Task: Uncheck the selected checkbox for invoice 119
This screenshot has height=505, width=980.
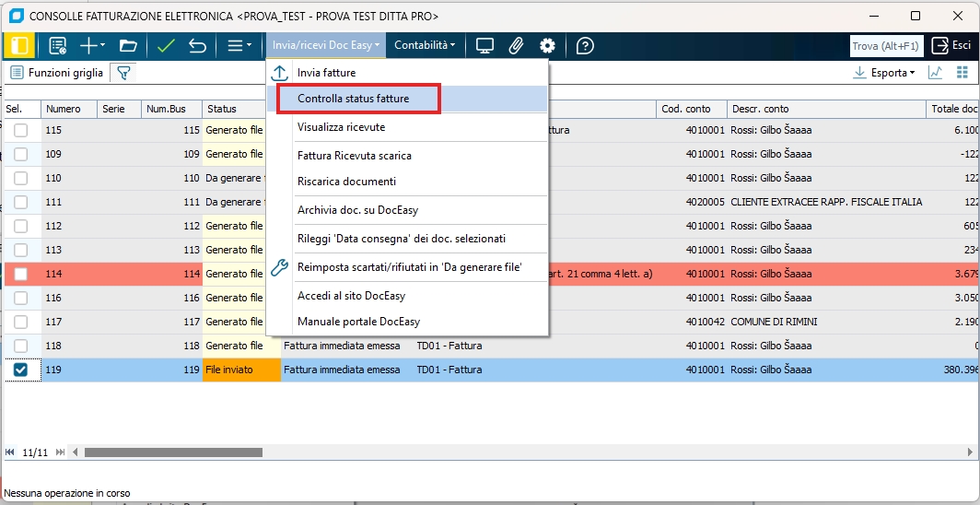Action: 20,370
